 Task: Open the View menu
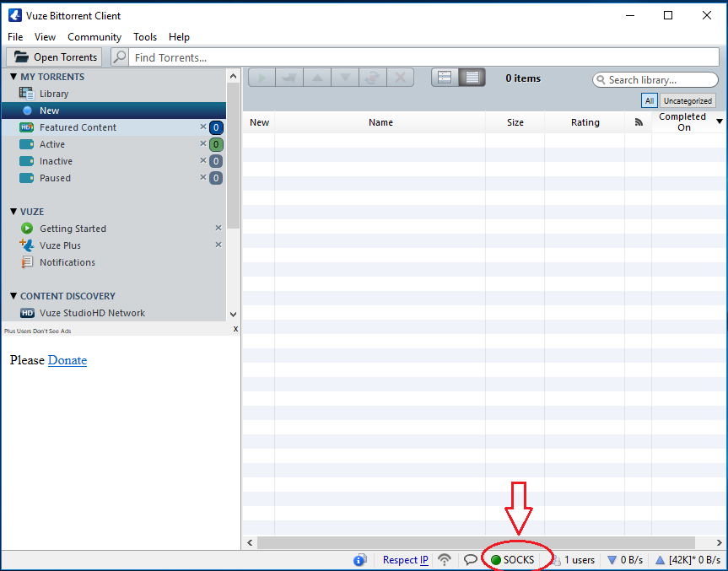(45, 36)
